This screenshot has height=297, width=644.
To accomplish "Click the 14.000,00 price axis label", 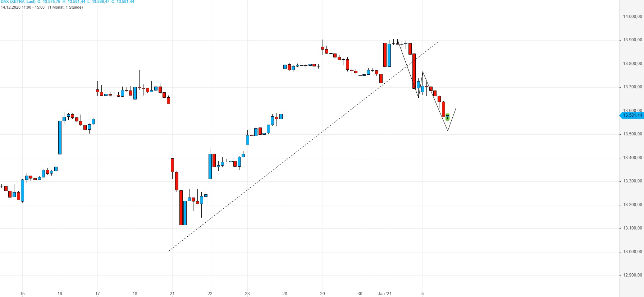I will [632, 17].
